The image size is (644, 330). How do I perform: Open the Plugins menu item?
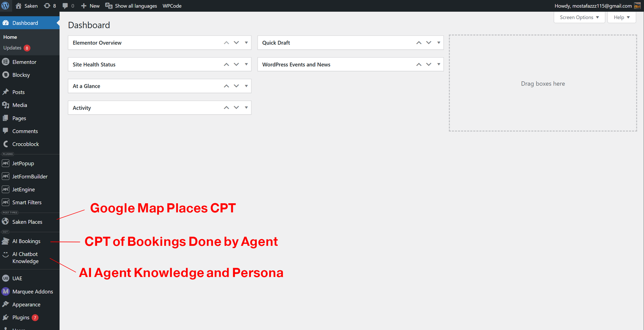click(21, 318)
